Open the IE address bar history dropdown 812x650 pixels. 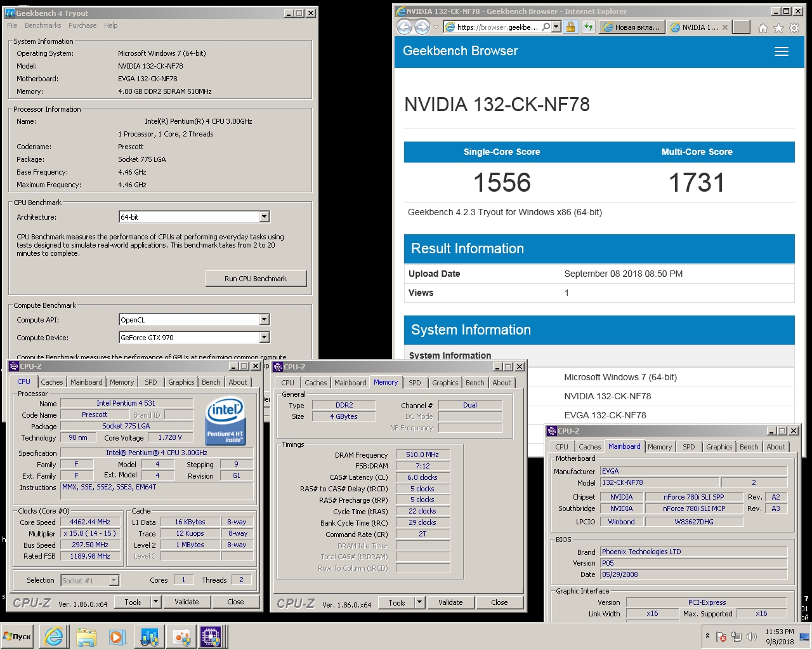point(556,27)
